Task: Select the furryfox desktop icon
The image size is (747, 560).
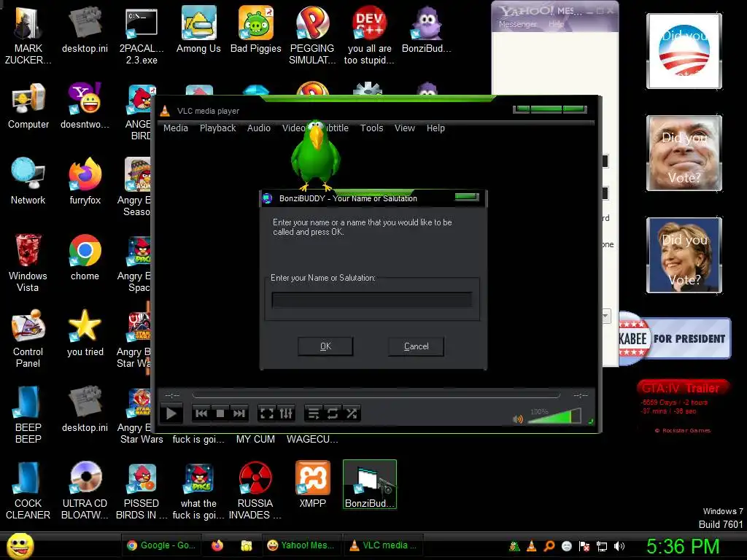Action: coord(85,182)
